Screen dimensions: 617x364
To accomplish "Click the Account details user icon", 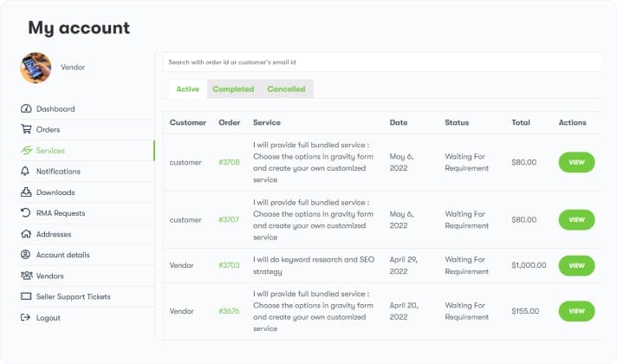I will pyautogui.click(x=26, y=255).
